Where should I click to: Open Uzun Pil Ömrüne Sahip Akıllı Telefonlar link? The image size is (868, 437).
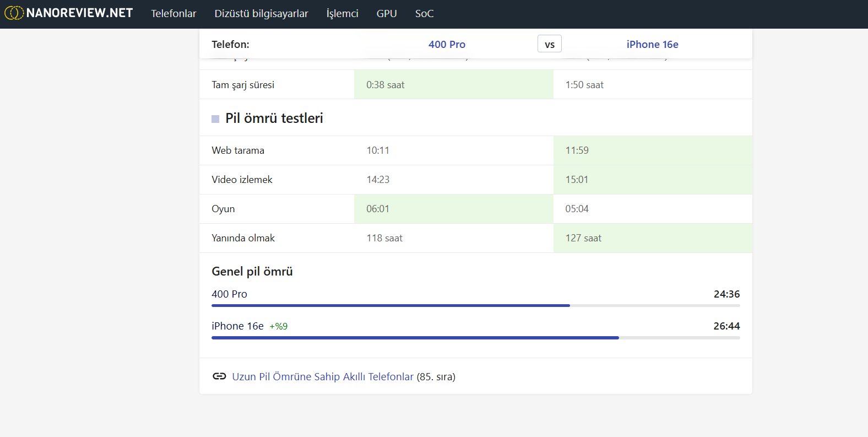click(323, 377)
